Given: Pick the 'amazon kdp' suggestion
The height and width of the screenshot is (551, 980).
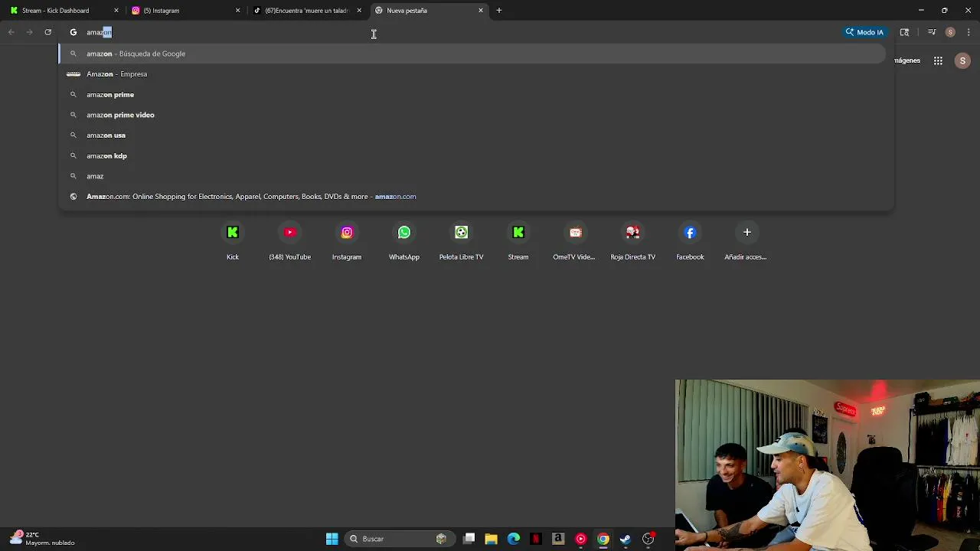Looking at the screenshot, I should [472, 155].
